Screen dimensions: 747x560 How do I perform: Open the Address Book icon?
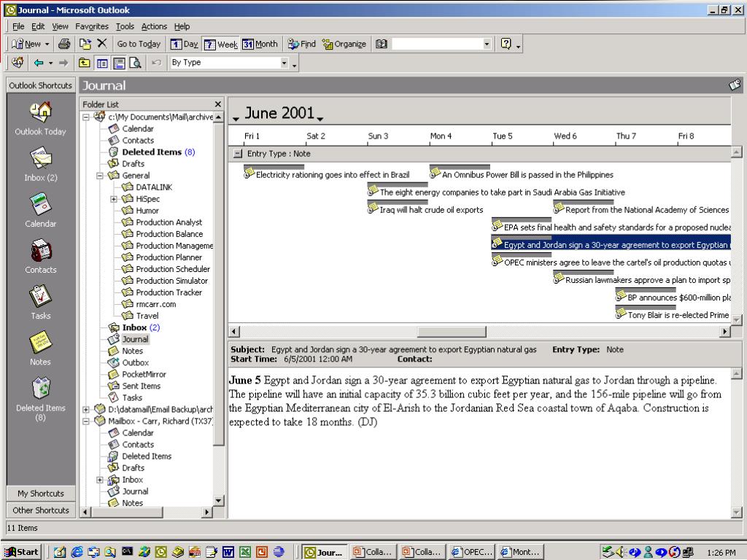click(381, 44)
